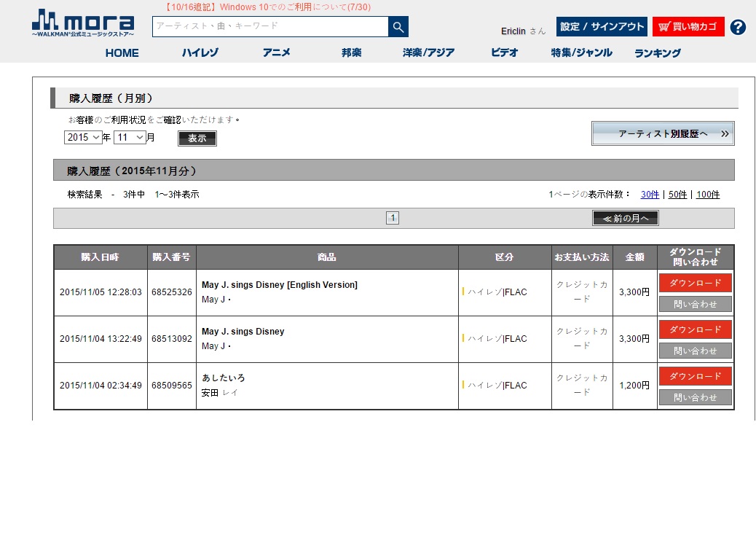
Task: Open the ハイレゾ menu
Action: click(200, 52)
